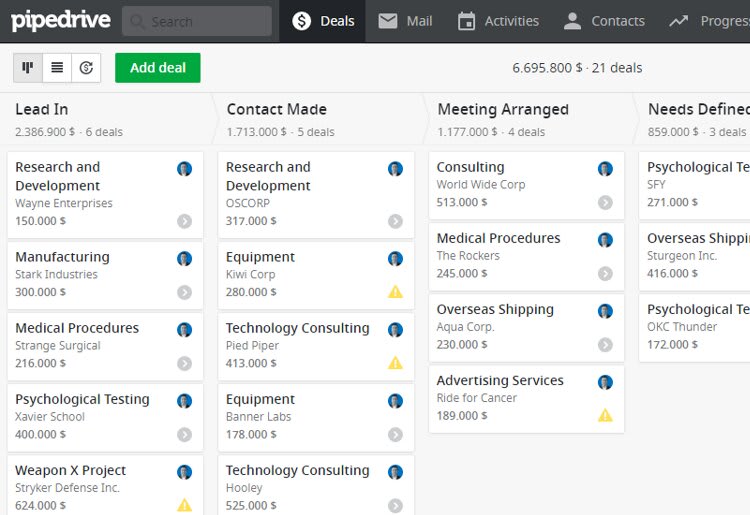Screen dimensions: 750x515
Task: Open the Mail tab
Action: pyautogui.click(x=406, y=21)
